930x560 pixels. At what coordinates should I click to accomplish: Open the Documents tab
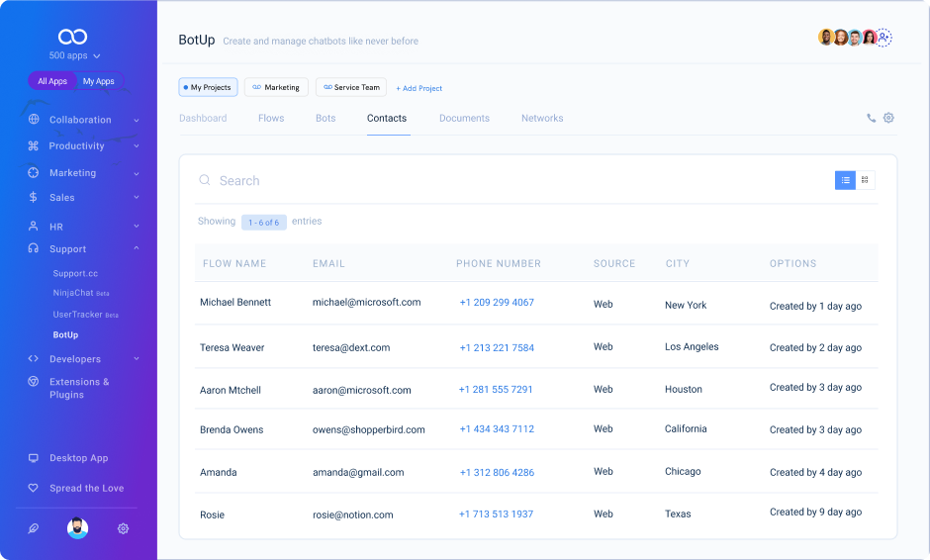click(464, 118)
